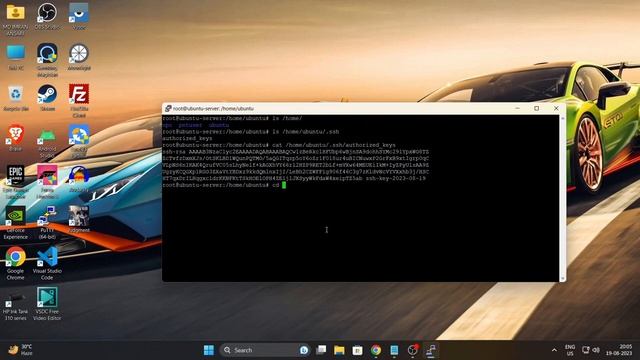Close the PuTTY terminal window
Image resolution: width=640 pixels, height=360 pixels.
pos(556,109)
